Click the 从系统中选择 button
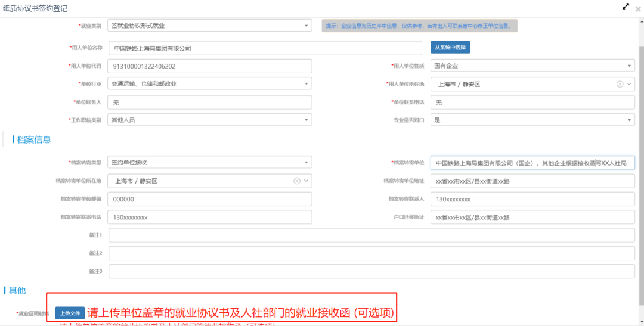 [450, 48]
